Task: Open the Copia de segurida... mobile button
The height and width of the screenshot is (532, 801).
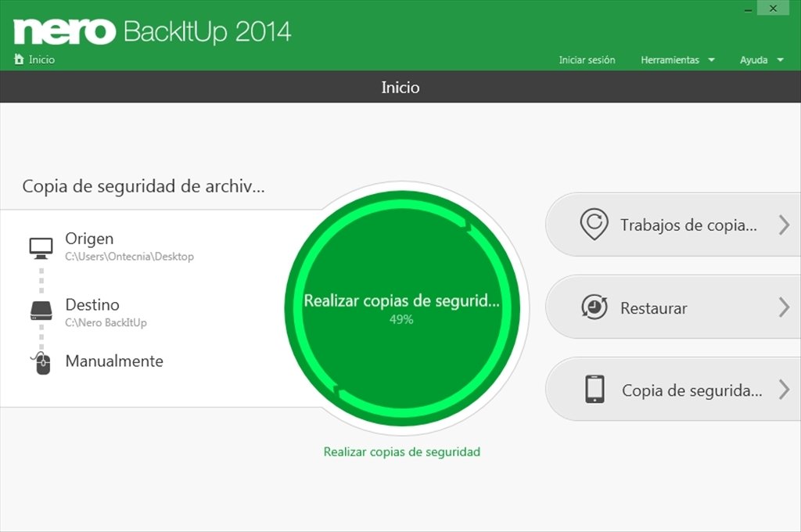Action: pyautogui.click(x=673, y=390)
